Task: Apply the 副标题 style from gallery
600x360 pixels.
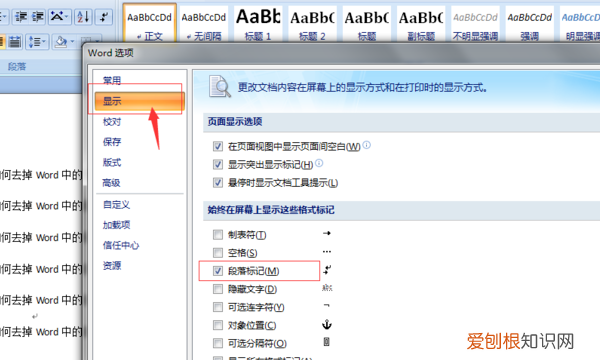Action: pos(421,24)
